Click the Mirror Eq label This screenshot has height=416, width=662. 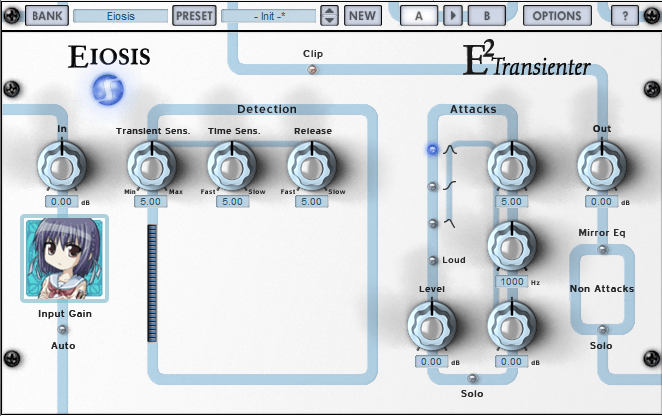pos(602,233)
